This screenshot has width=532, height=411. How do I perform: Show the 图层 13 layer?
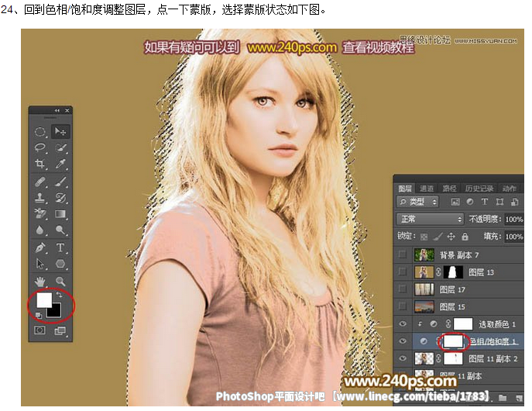click(403, 272)
